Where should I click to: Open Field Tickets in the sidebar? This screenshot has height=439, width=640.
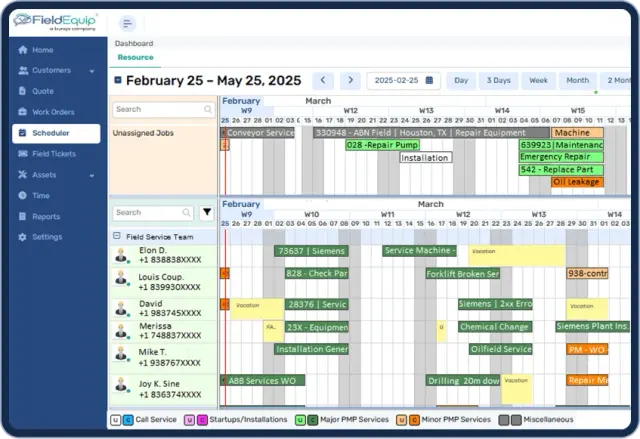point(56,154)
